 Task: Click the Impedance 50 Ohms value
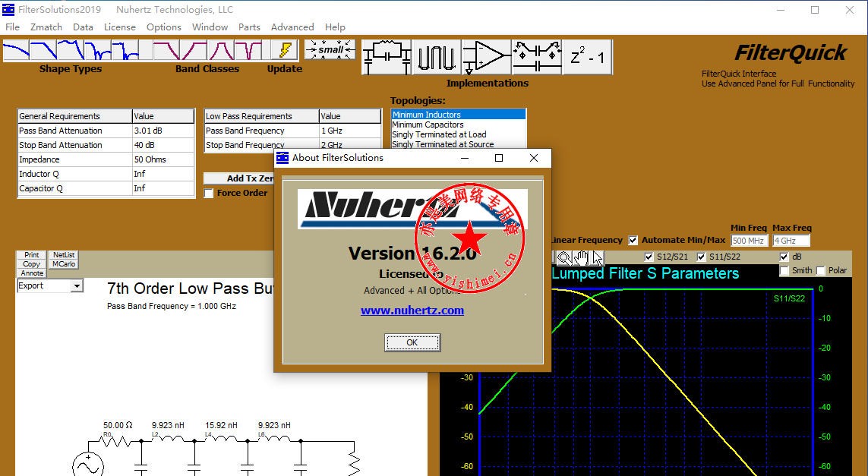[x=163, y=159]
